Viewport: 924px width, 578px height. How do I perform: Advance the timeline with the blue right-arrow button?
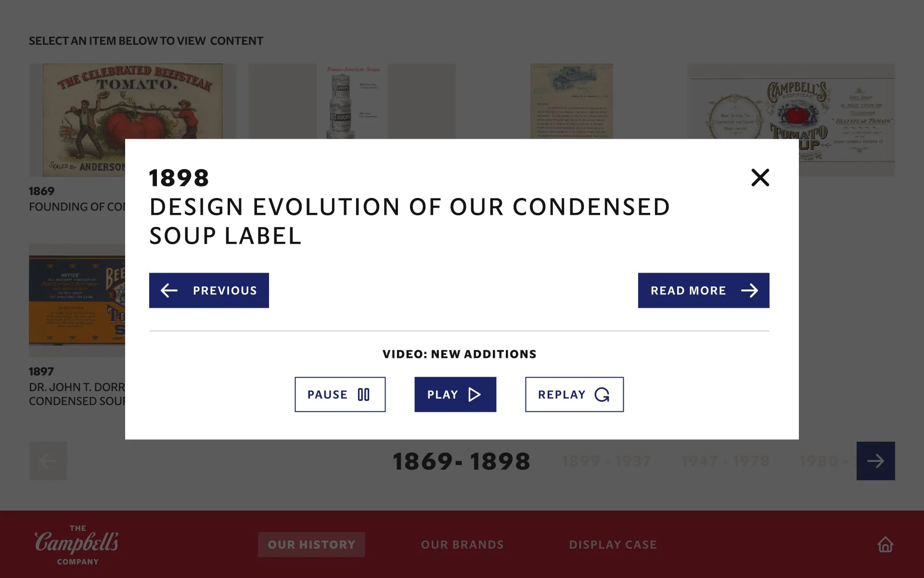click(875, 461)
